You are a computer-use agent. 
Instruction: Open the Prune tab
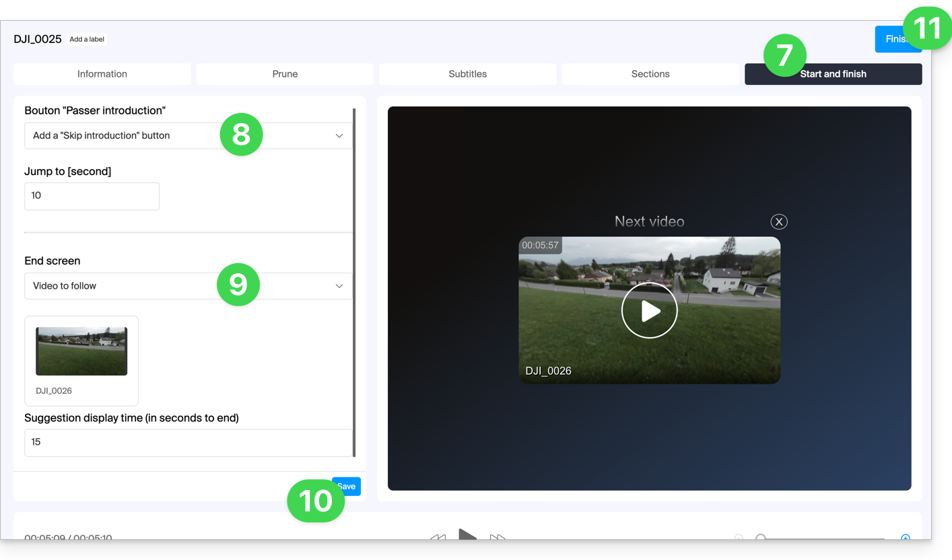pos(285,74)
